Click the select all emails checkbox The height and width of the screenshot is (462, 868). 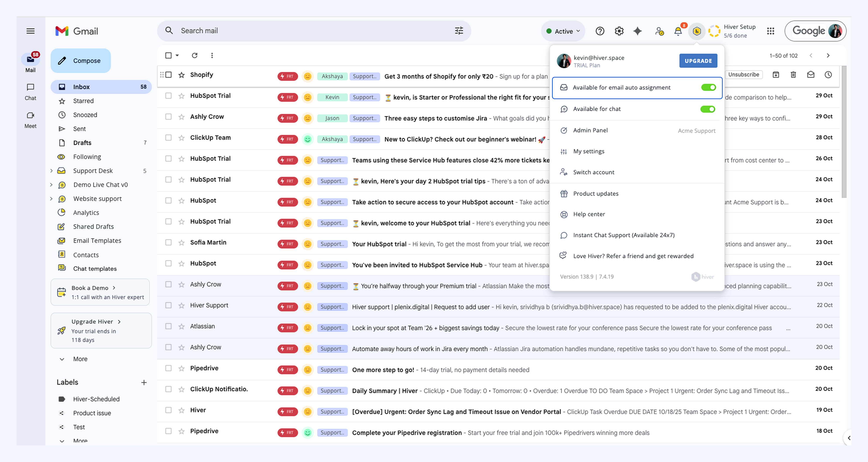[x=168, y=55]
